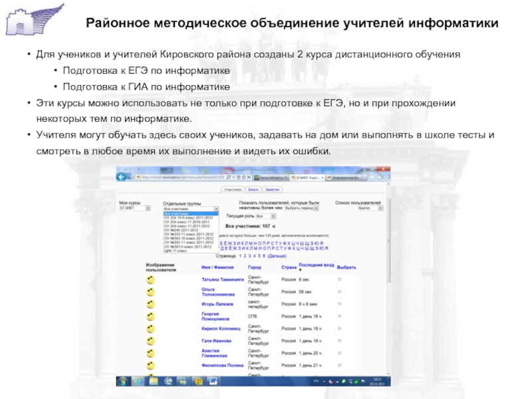Tick checkbox for Галя Иванова row
532x399 pixels.
tap(340, 340)
